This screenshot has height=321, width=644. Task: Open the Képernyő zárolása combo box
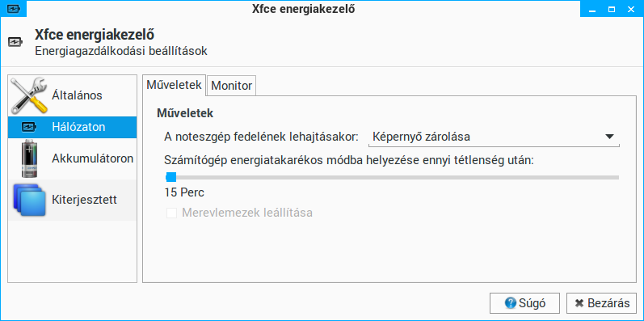click(494, 137)
